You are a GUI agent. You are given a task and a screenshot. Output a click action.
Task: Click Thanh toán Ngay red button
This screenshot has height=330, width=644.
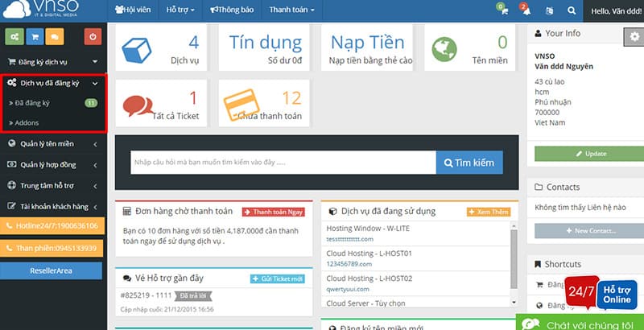tap(274, 212)
